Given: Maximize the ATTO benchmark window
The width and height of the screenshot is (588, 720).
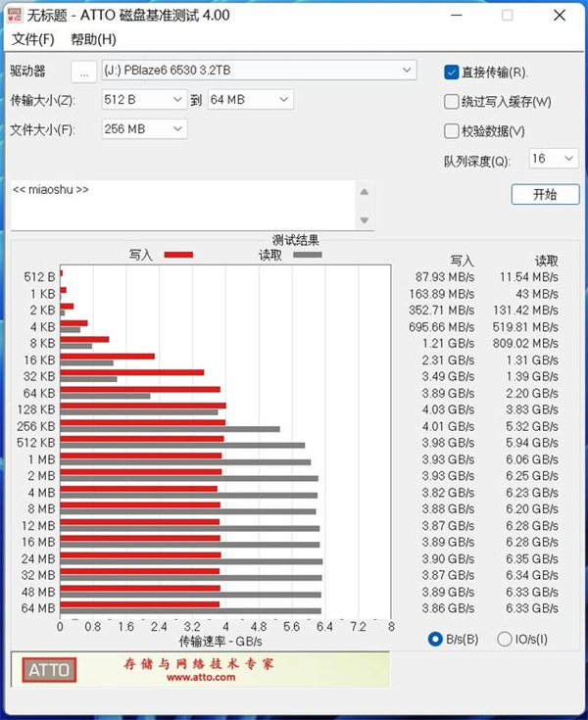Looking at the screenshot, I should click(507, 16).
